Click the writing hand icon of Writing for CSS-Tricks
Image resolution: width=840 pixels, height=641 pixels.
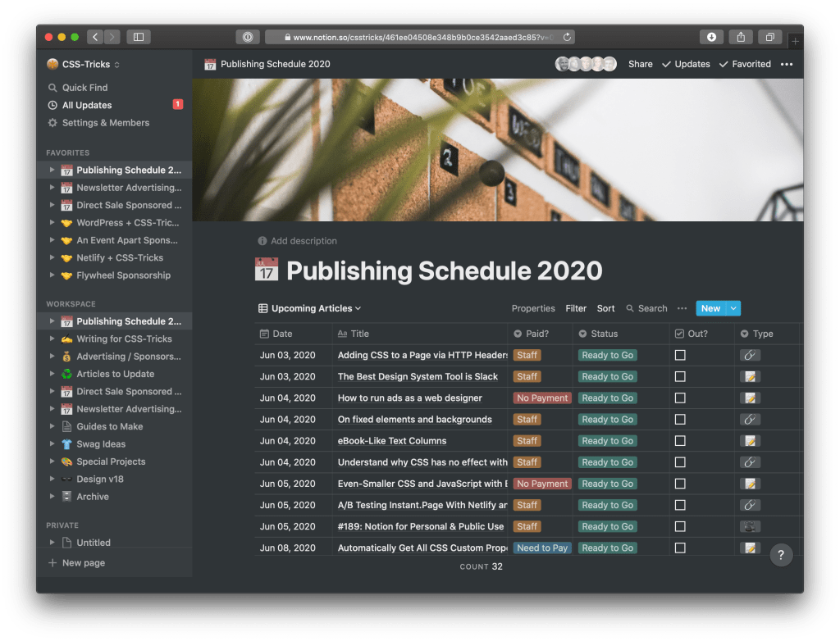(x=66, y=339)
